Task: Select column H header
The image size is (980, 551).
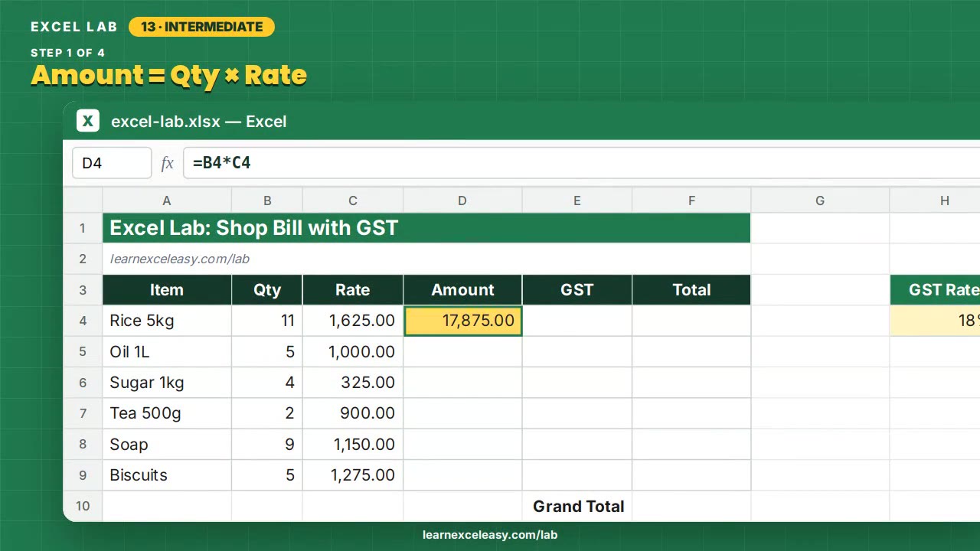Action: (x=935, y=201)
